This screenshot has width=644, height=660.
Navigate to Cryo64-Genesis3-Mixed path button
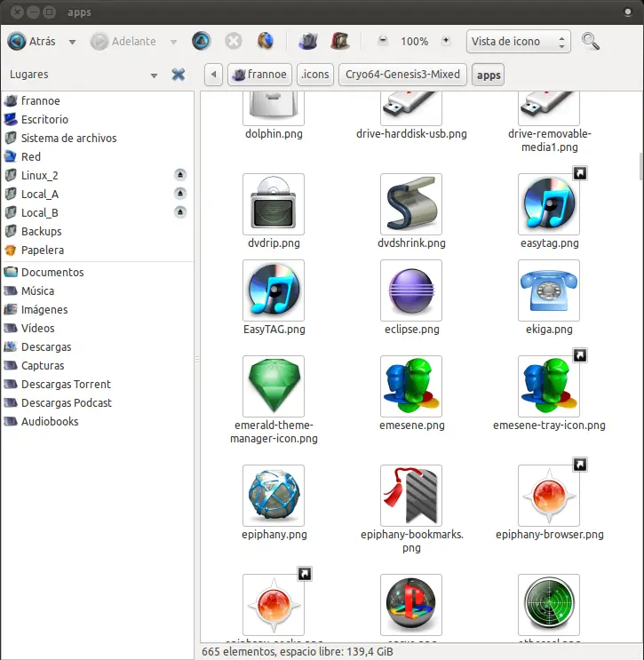pos(402,75)
